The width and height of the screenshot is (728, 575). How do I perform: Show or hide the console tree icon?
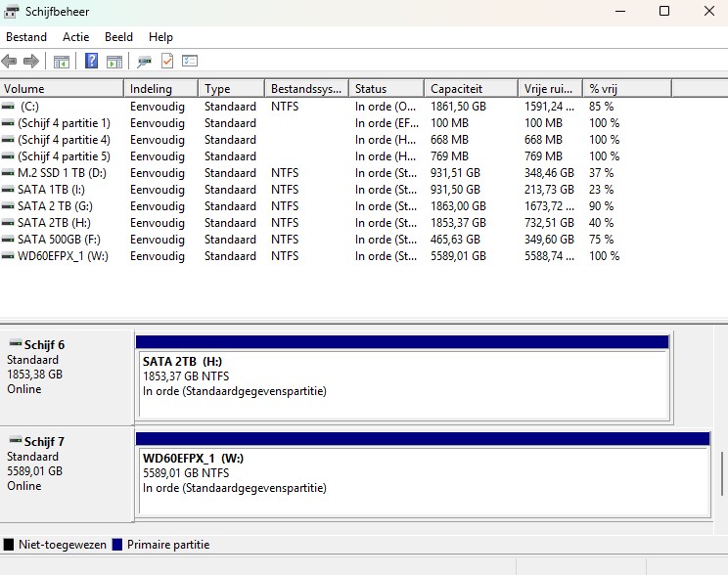click(62, 62)
